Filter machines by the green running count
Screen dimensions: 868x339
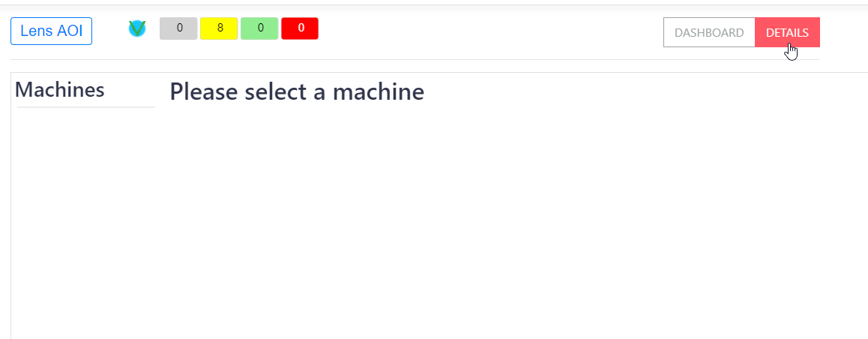pyautogui.click(x=259, y=28)
